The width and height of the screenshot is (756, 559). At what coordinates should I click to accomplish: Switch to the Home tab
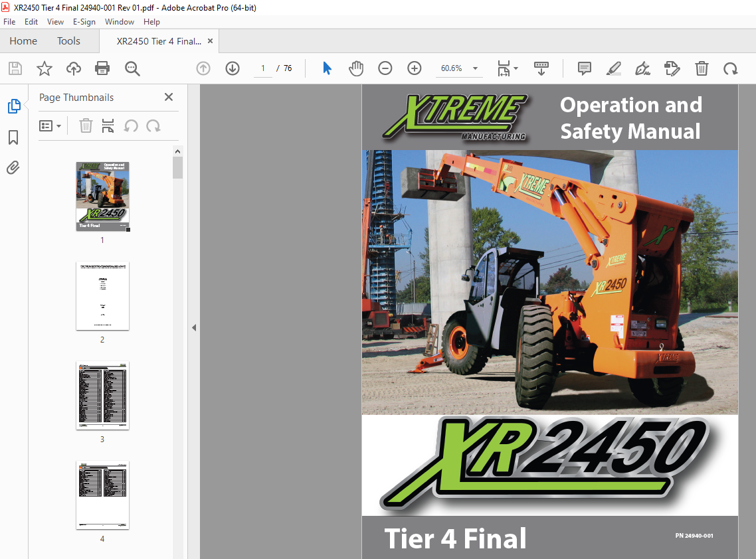(23, 41)
